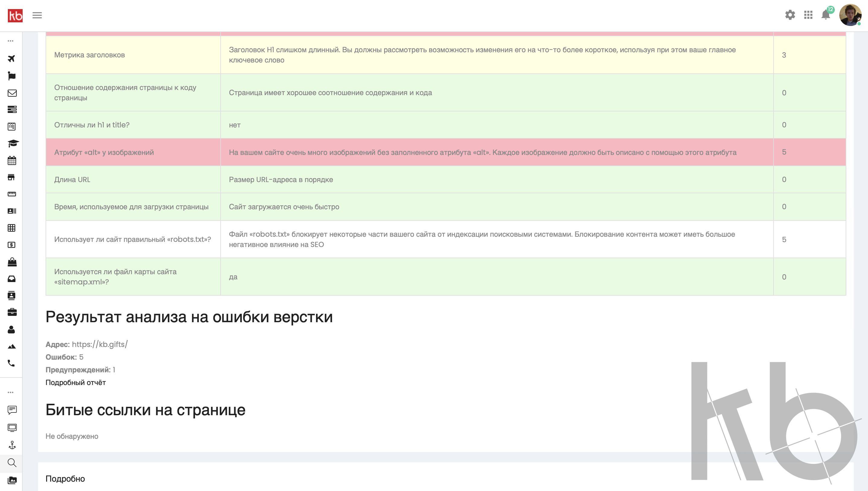Expand the Подробно section

[65, 479]
